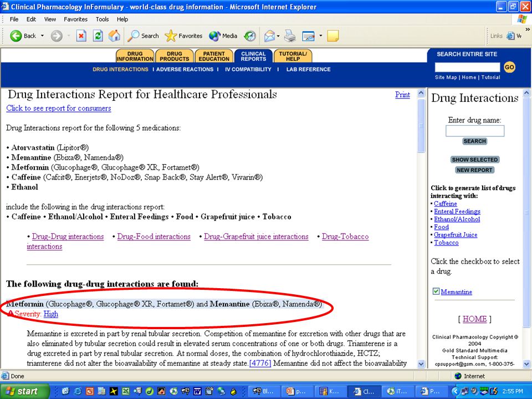Viewport: 532px width, 399px height.
Task: Click main report scrollbar down arrow
Action: [x=421, y=364]
